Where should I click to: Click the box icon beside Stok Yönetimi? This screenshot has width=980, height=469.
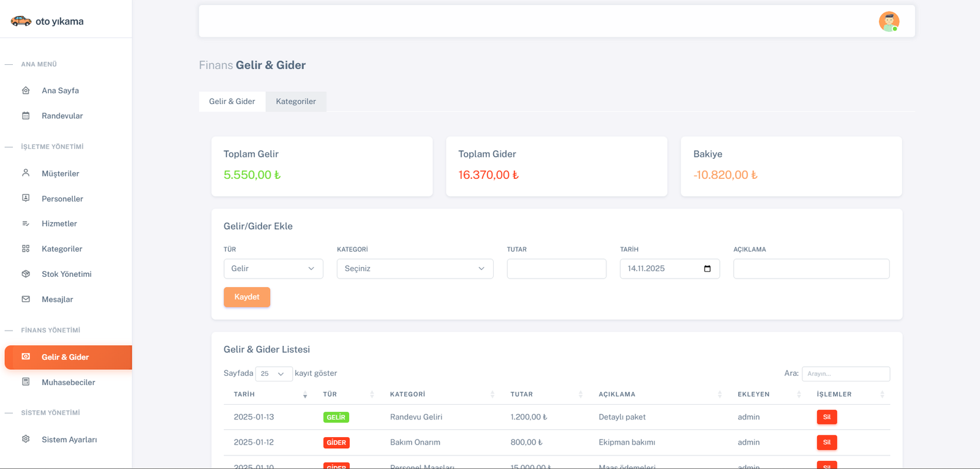pos(26,274)
